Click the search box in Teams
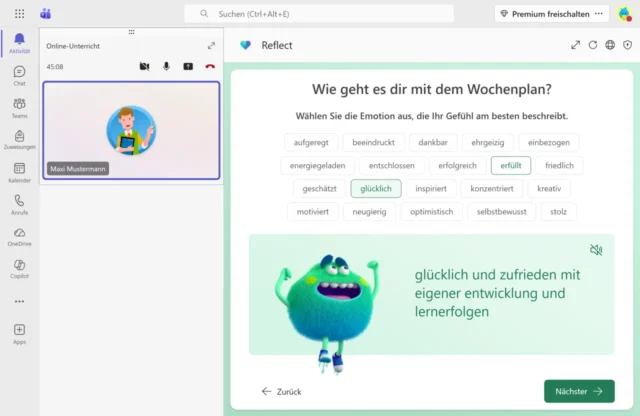640x416 pixels. coord(319,14)
